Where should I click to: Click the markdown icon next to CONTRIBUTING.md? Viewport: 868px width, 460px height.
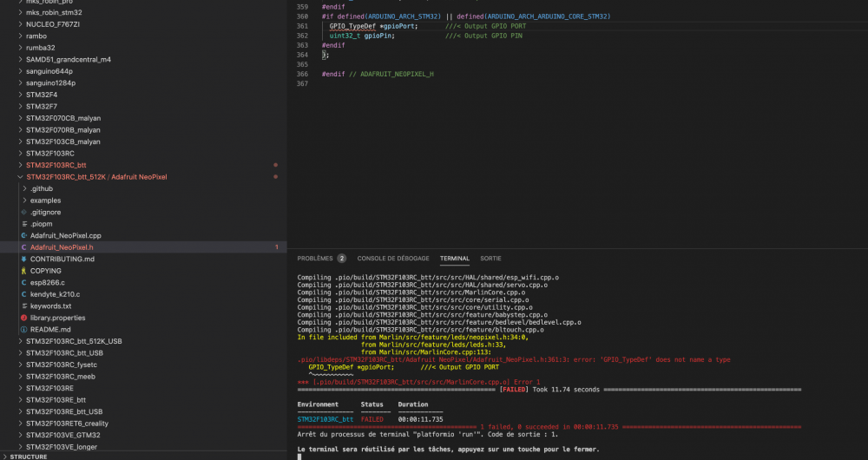[23, 259]
